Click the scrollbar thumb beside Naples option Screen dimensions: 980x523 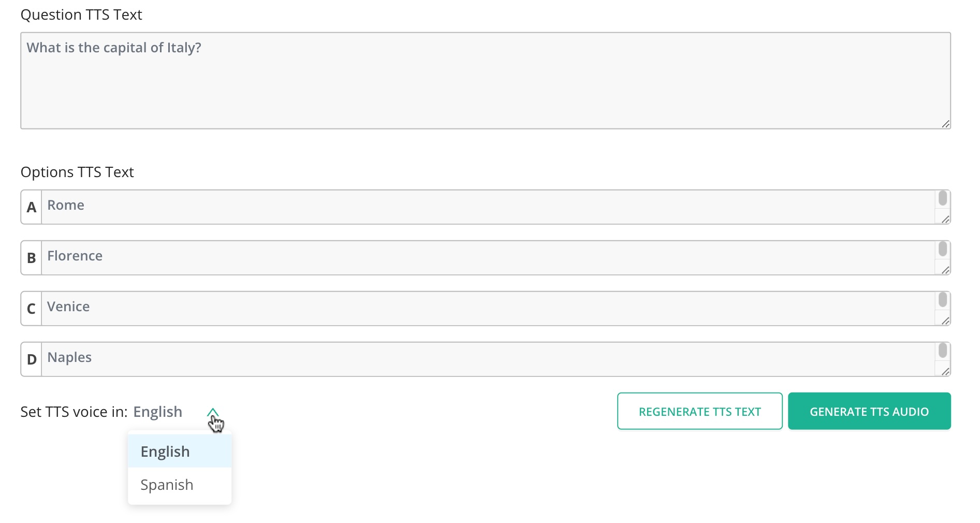943,351
